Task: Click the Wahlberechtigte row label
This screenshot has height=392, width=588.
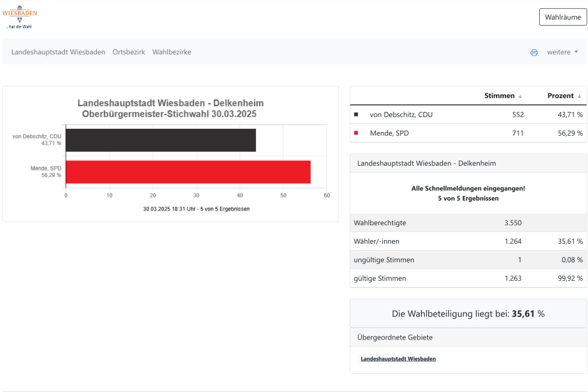Action: [380, 223]
